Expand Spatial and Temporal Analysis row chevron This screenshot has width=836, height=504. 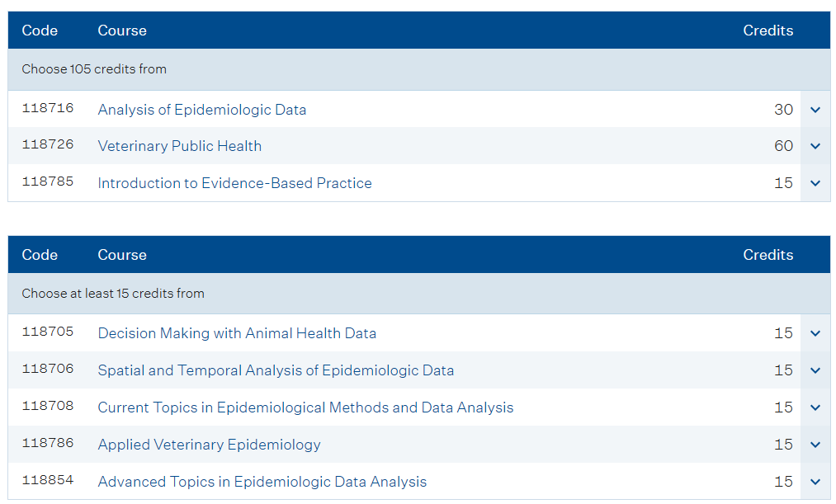pos(815,370)
